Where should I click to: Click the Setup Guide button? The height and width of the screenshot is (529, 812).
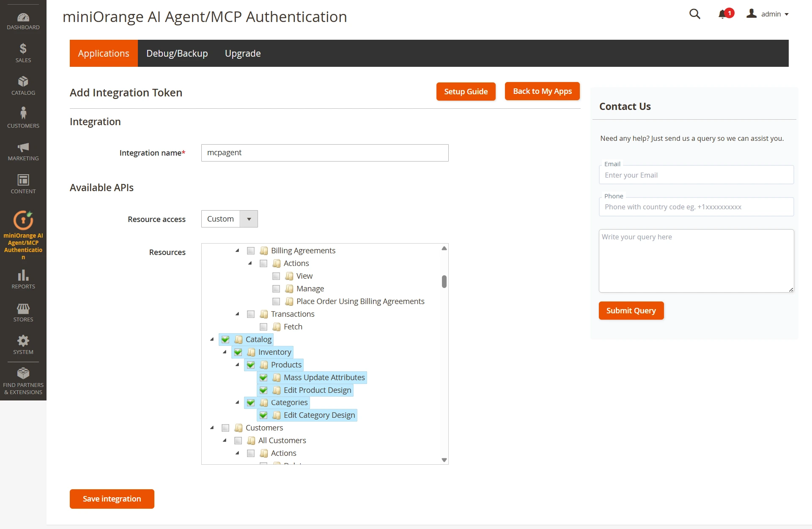466,91
